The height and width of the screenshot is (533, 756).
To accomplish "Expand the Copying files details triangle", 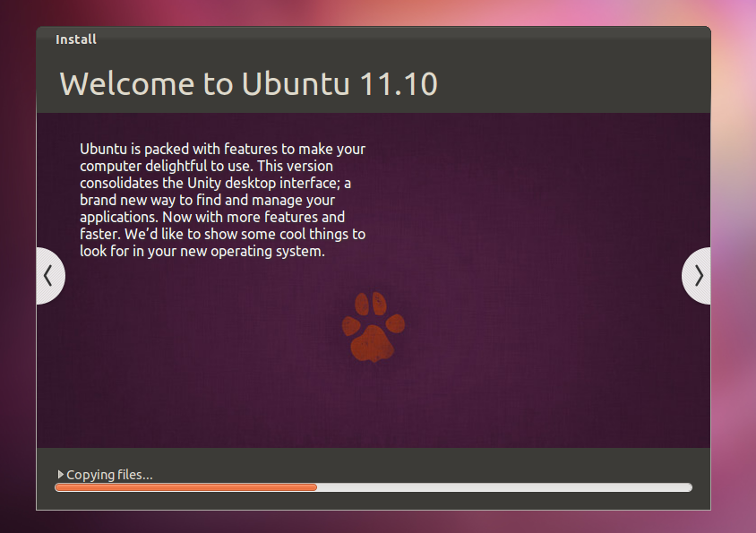I will (60, 475).
